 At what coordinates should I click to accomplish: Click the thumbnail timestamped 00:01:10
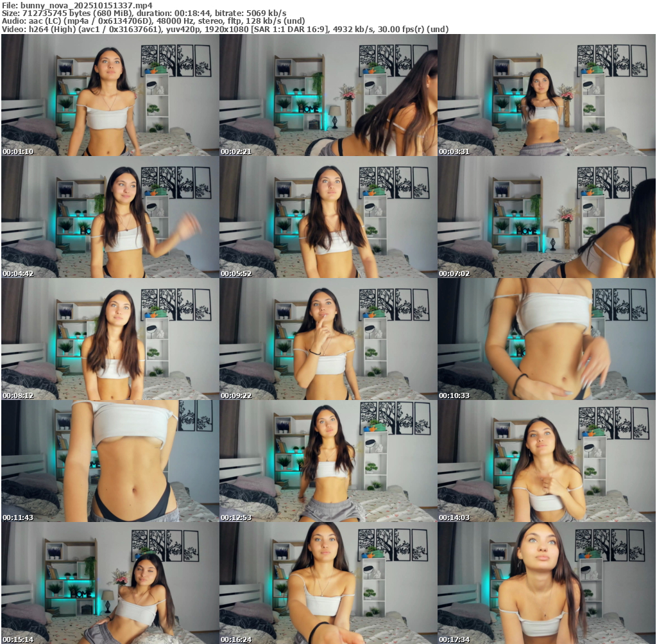click(110, 95)
